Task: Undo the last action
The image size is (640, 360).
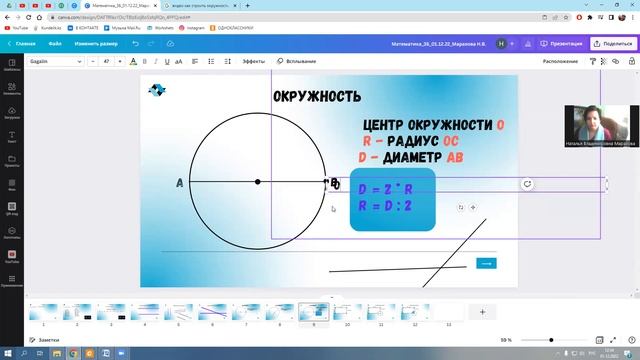Action: pos(136,44)
